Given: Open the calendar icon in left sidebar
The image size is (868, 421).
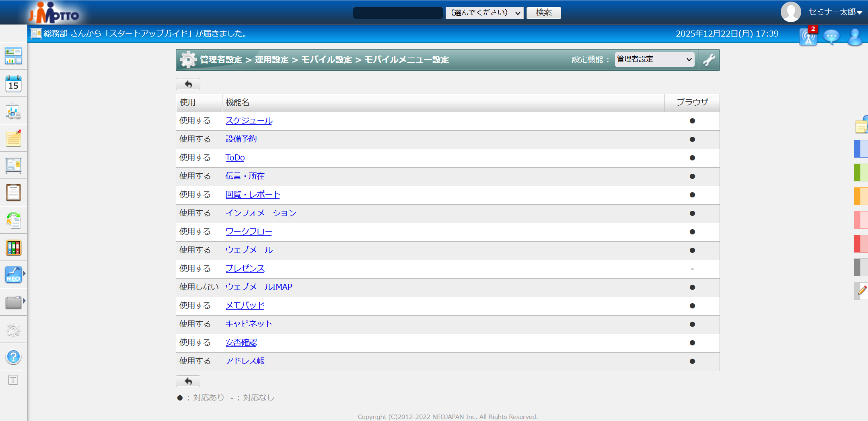Looking at the screenshot, I should (x=13, y=84).
